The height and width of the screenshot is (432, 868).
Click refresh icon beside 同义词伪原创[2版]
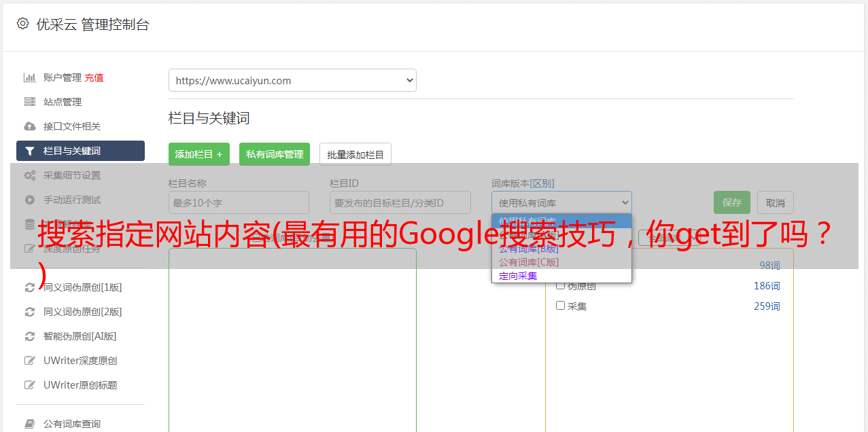tap(30, 312)
